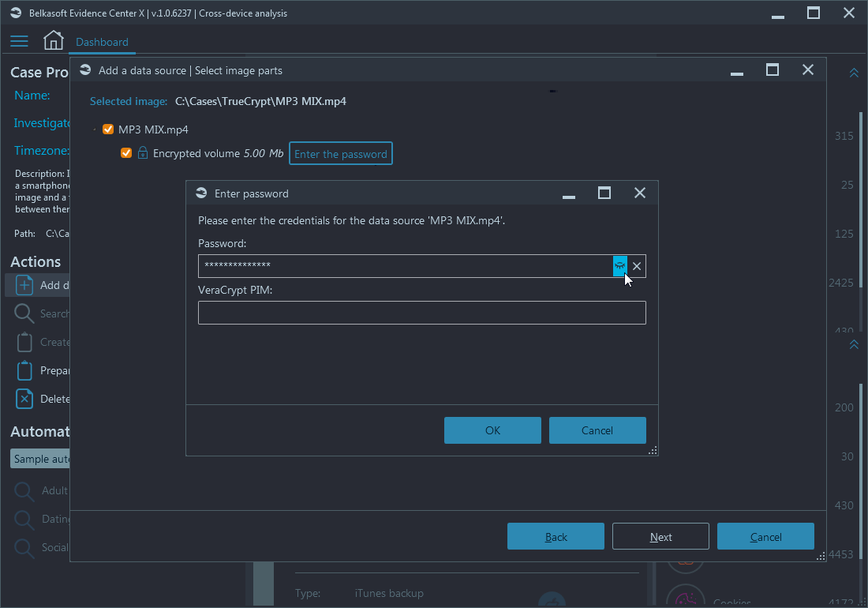Click the Prepare clipboard icon in Actions
The height and width of the screenshot is (608, 868).
coord(24,370)
